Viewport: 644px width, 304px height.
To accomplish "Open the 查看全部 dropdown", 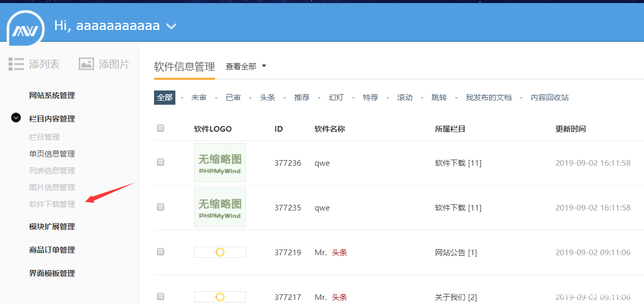I will pyautogui.click(x=246, y=67).
